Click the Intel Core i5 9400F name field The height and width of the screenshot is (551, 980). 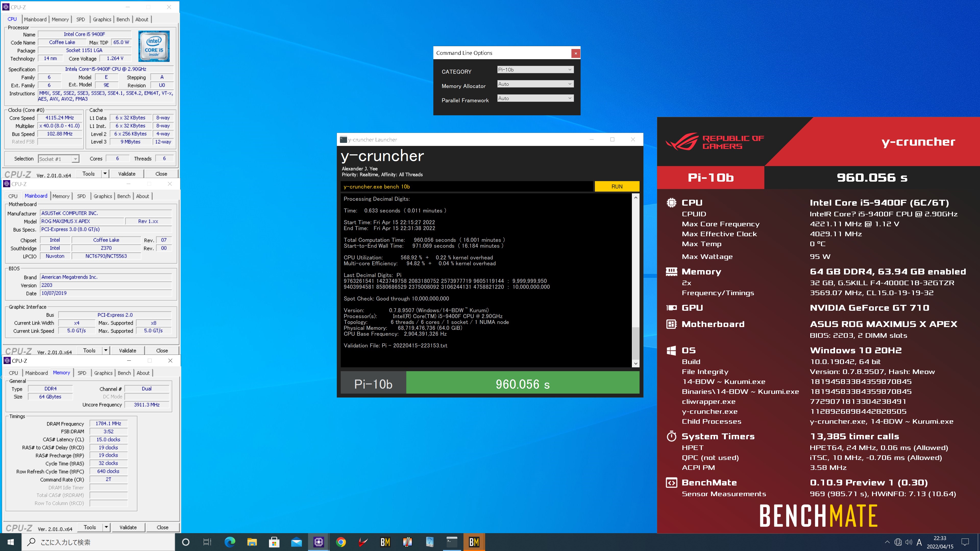[x=84, y=34]
